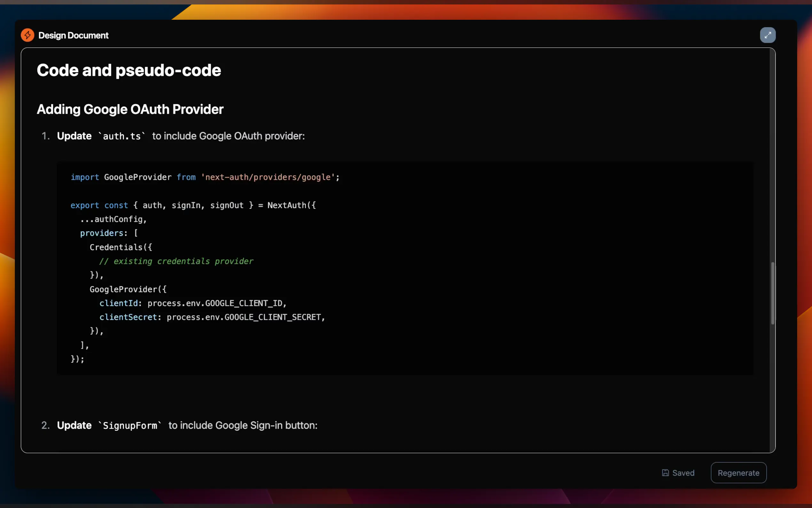
Task: Click the 'Code and pseudo-code' heading
Action: (x=129, y=70)
